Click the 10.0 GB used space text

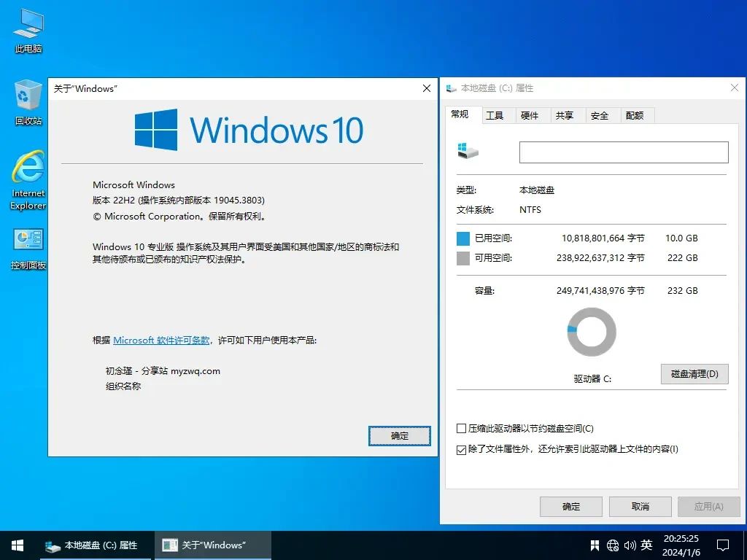[681, 238]
